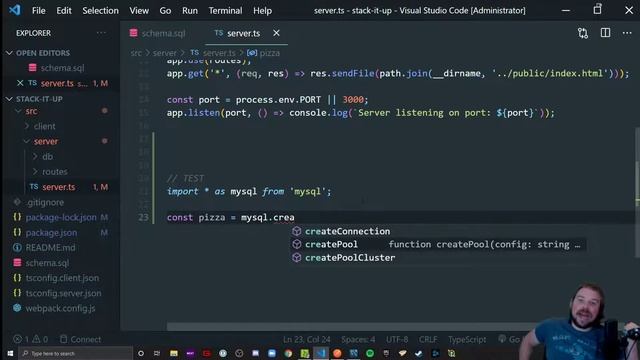Open the README.md file
Image resolution: width=640 pixels, height=360 pixels.
click(x=50, y=247)
